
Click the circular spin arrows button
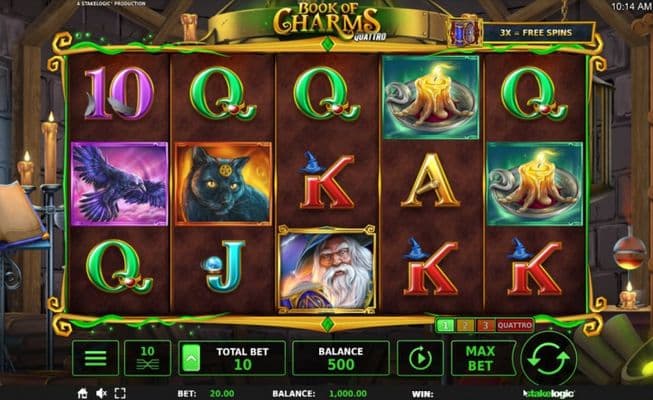coord(548,358)
